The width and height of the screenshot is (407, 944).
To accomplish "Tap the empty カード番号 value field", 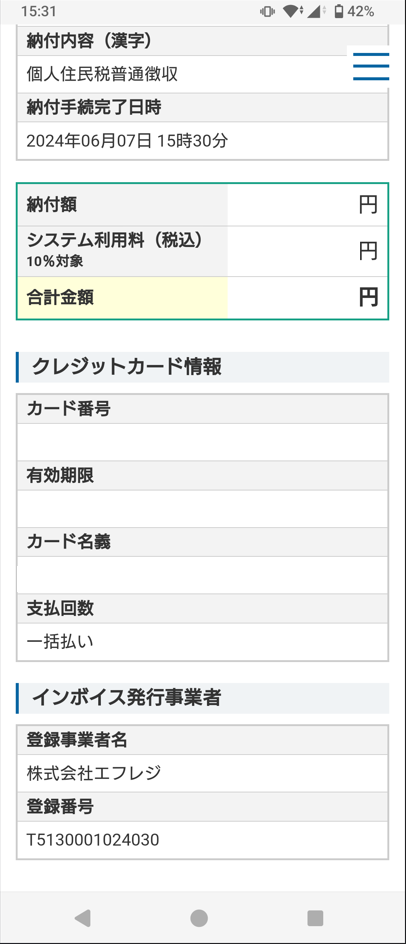I will point(202,442).
